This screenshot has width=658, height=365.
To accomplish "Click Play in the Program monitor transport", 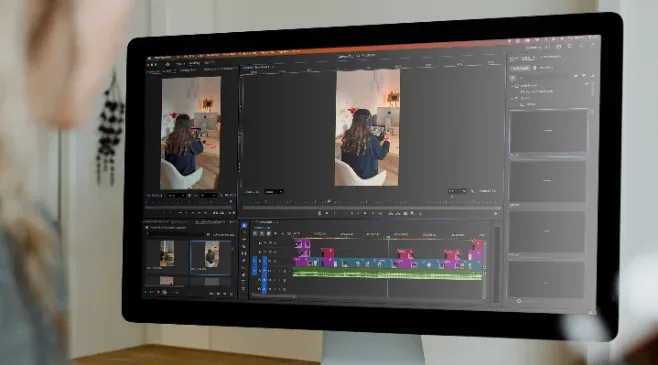I will [365, 214].
